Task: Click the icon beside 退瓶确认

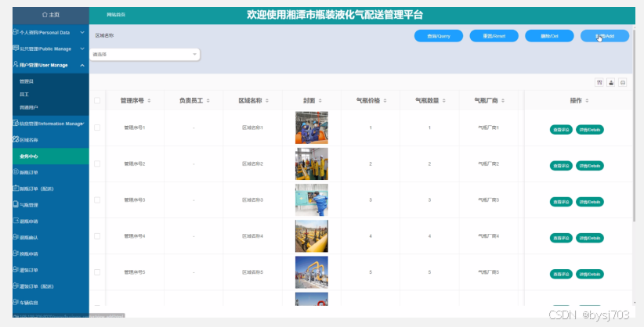Action: (x=16, y=237)
